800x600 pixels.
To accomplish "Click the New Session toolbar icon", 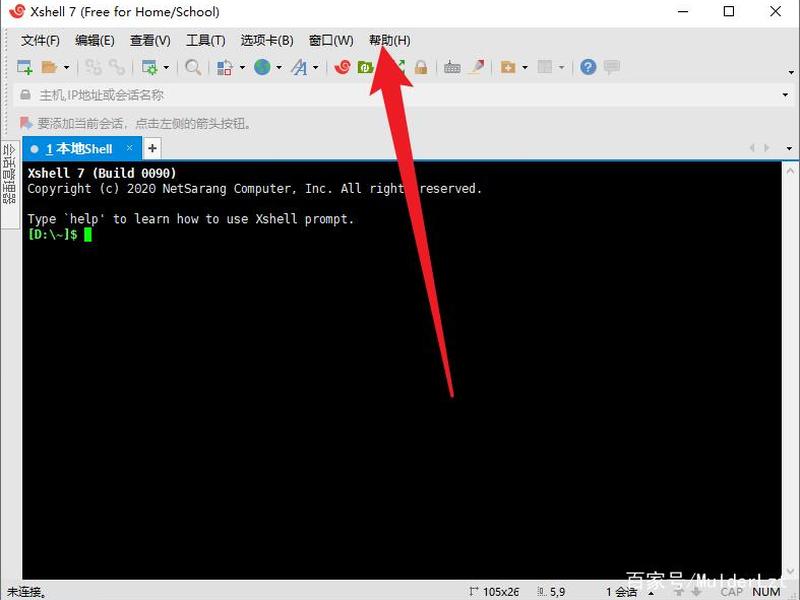I will 24,67.
